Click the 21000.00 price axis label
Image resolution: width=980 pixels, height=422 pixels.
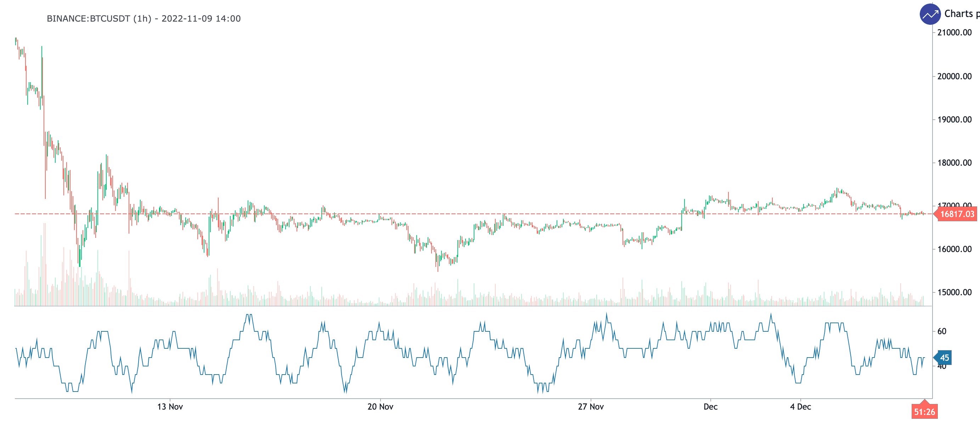[x=954, y=33]
